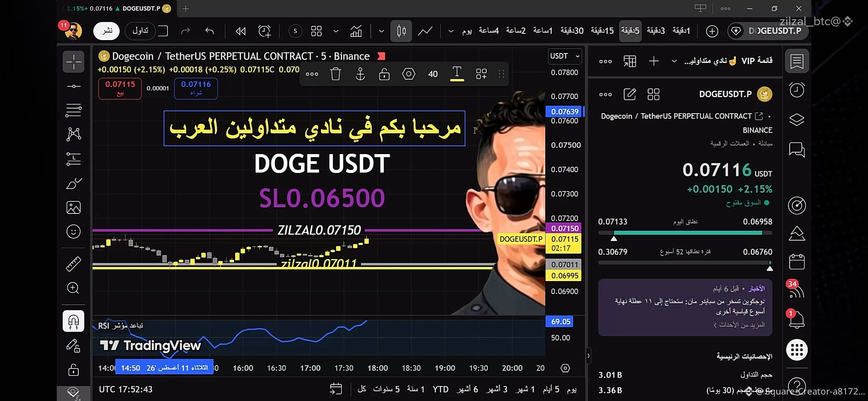The image size is (868, 401).
Task: Open the economic calendar panel
Action: (796, 262)
